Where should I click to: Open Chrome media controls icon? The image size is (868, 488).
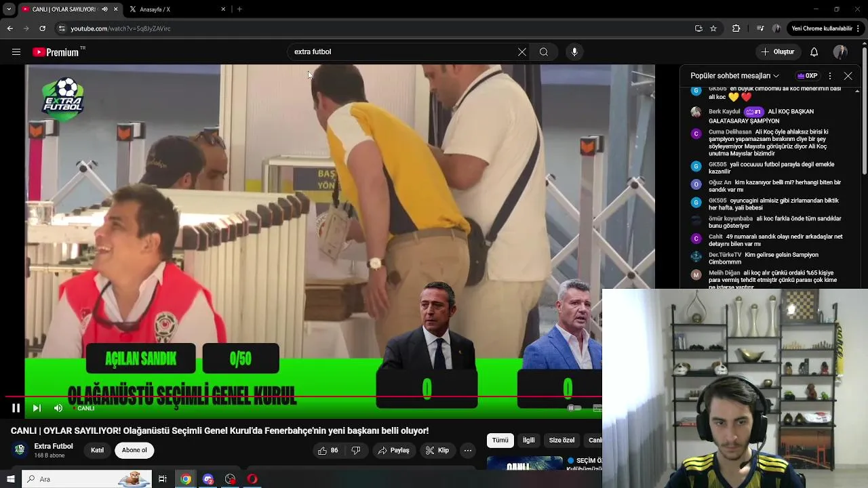759,28
